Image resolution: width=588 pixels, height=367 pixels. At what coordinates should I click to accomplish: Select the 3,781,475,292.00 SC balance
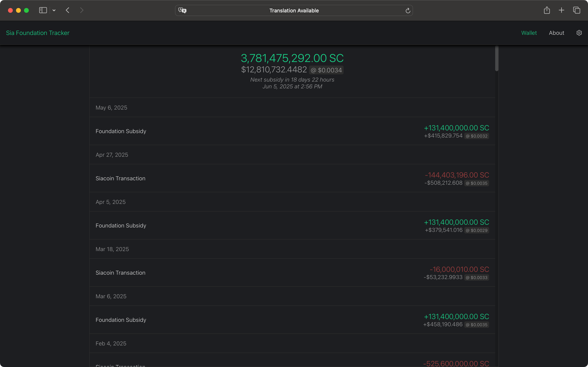[292, 58]
